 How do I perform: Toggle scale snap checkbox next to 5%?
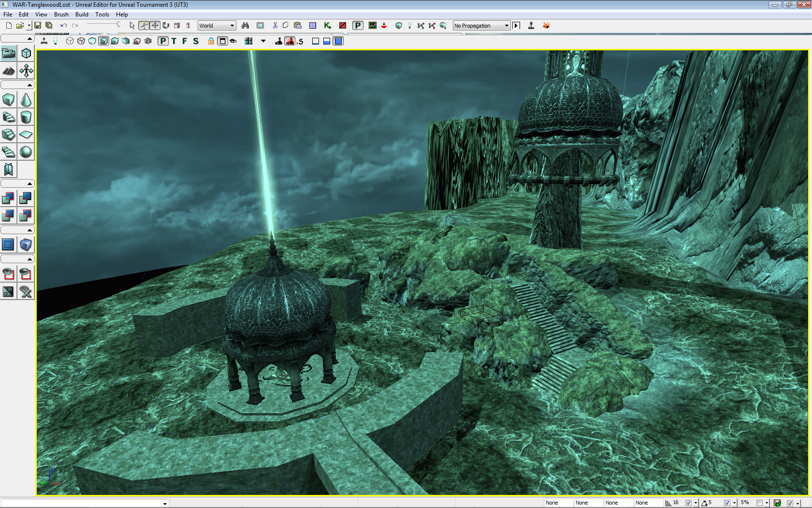point(759,503)
